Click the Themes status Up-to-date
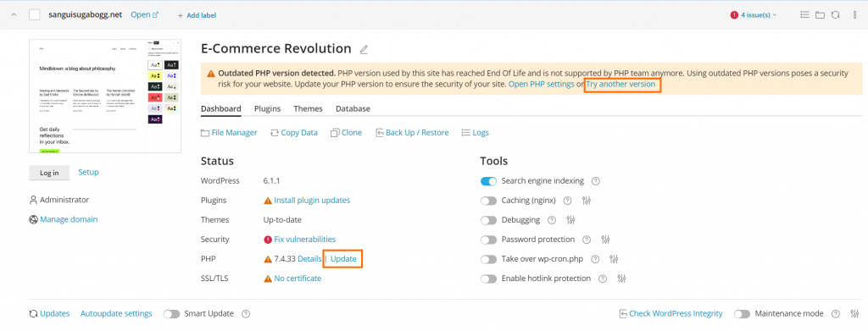Viewport: 868px width, 331px height. tap(282, 219)
